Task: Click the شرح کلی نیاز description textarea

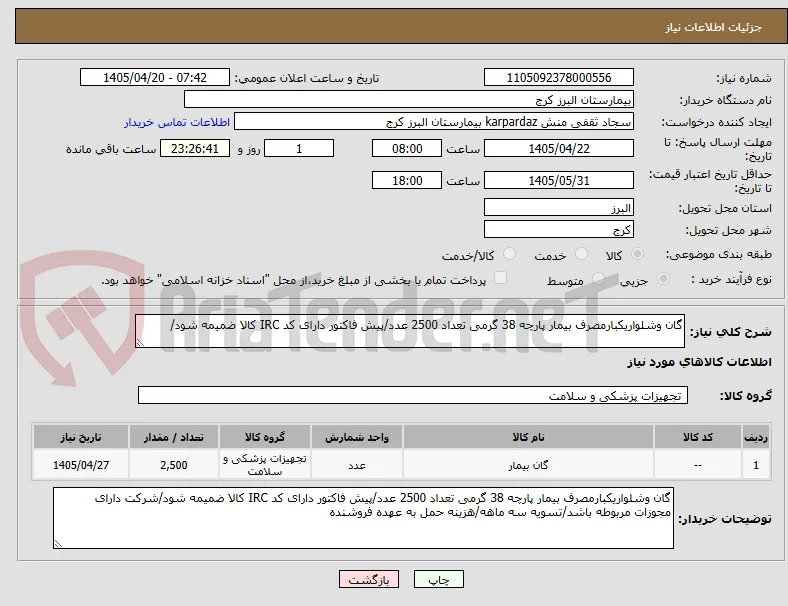Action: [x=410, y=331]
